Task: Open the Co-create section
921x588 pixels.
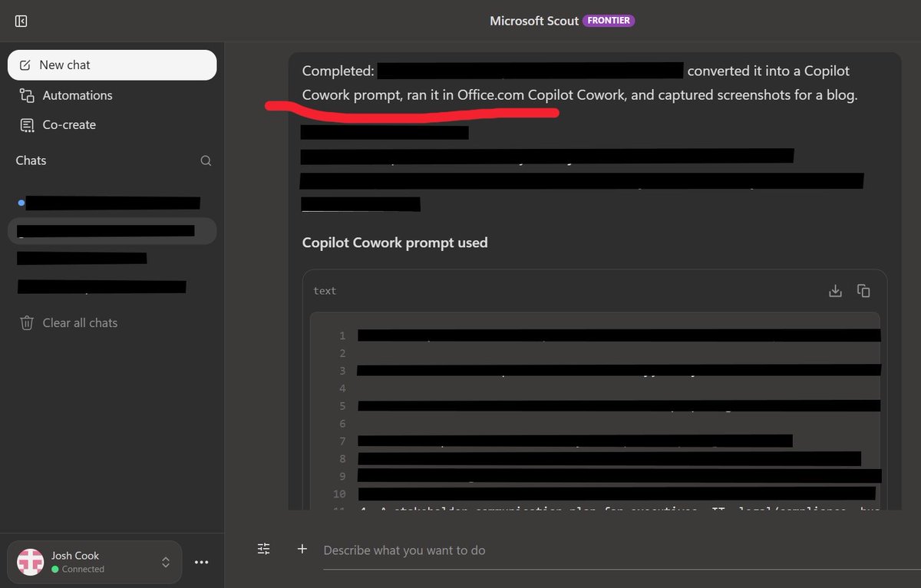Action: [x=112, y=124]
